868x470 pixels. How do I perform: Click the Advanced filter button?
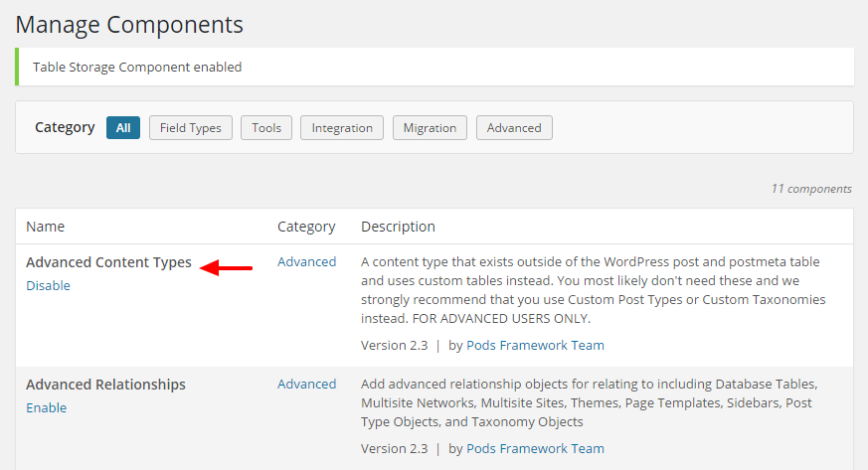pos(514,128)
